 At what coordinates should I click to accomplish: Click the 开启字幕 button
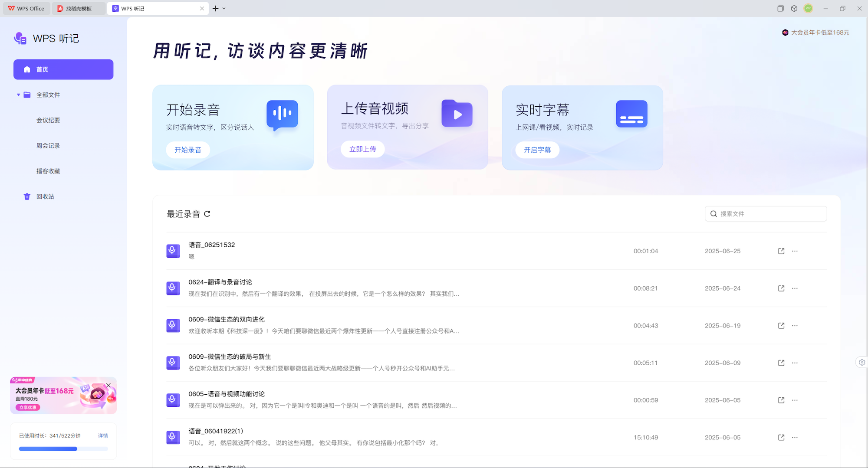pos(537,150)
